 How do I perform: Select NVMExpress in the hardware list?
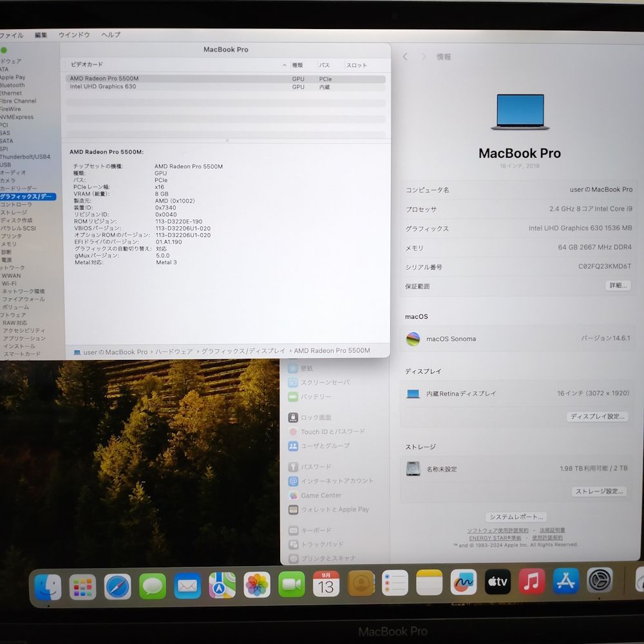point(17,117)
